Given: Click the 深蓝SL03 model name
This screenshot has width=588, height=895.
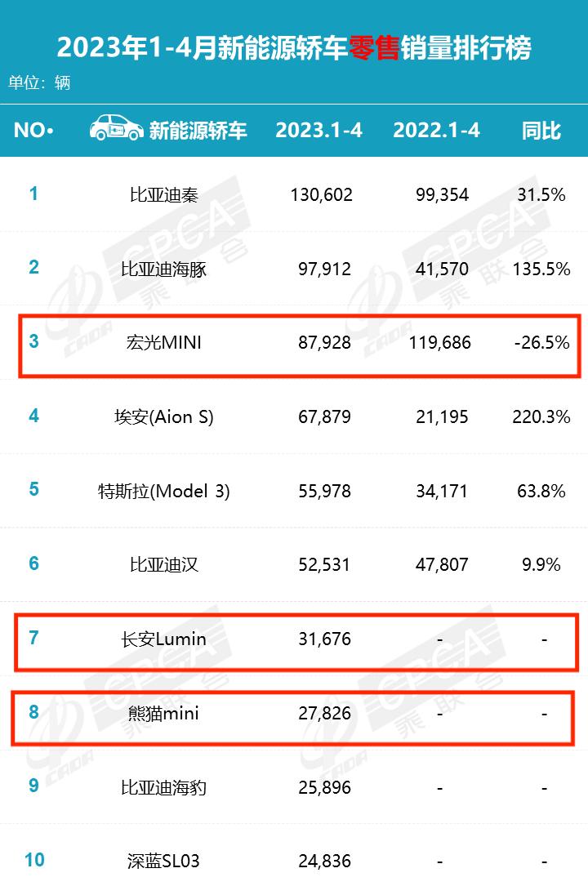Looking at the screenshot, I should click(x=164, y=861).
